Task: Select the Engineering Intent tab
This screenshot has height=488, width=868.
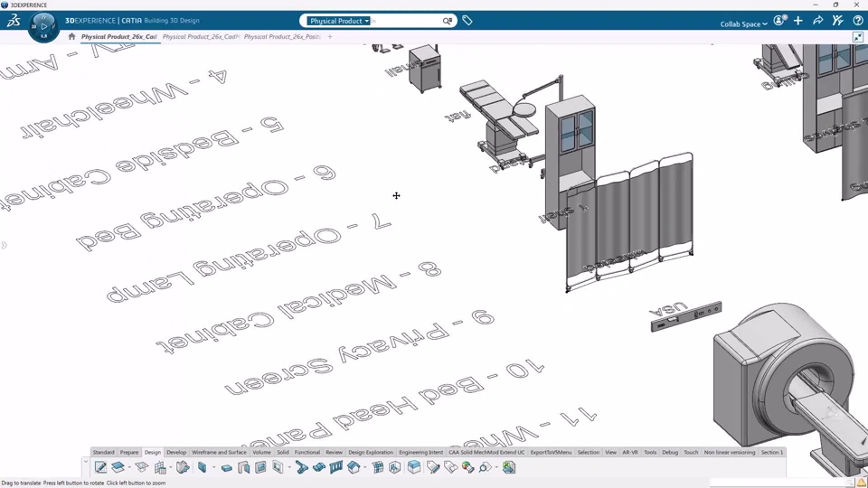Action: [420, 452]
